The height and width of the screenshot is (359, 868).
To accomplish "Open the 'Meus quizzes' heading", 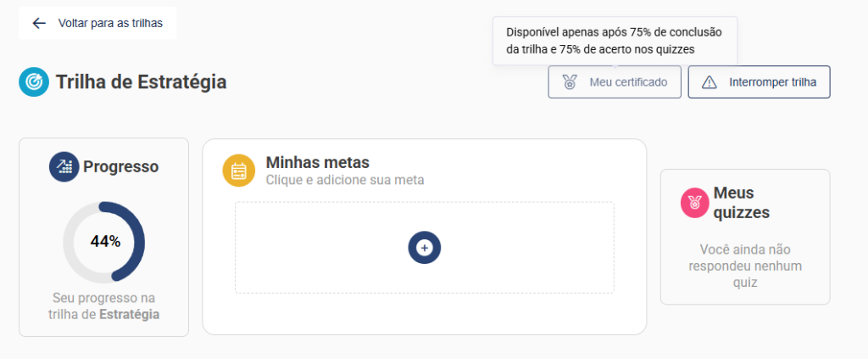I will (x=742, y=203).
